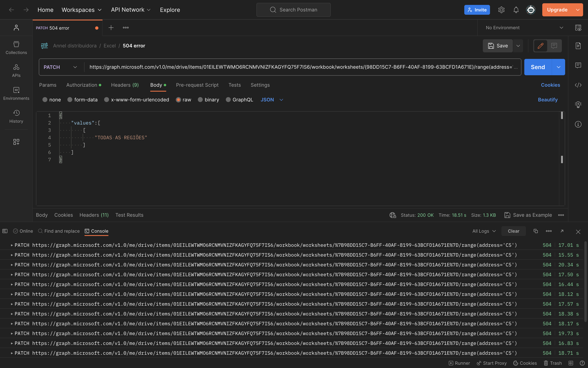The image size is (588, 368).
Task: Open the Documentation icon in right sidebar
Action: click(x=578, y=46)
